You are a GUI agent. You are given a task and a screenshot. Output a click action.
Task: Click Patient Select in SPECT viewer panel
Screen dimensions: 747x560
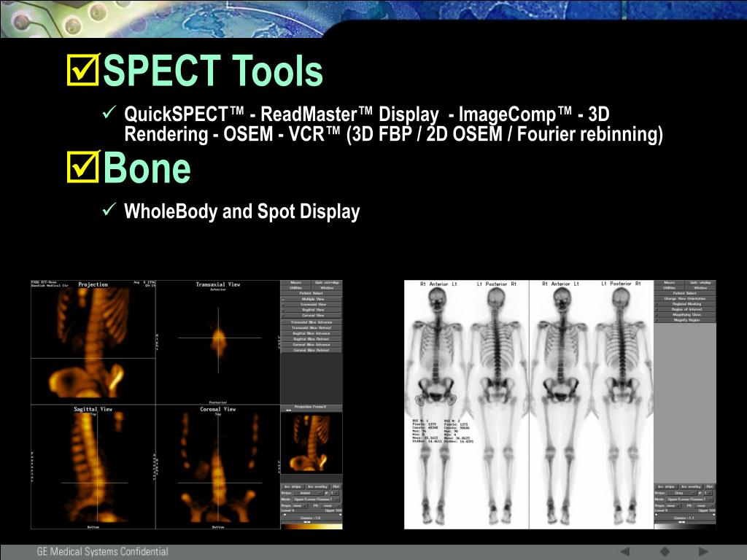311,293
